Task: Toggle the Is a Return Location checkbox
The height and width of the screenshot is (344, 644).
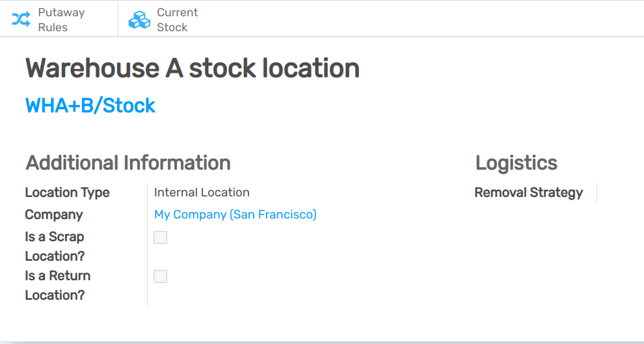Action: (160, 276)
